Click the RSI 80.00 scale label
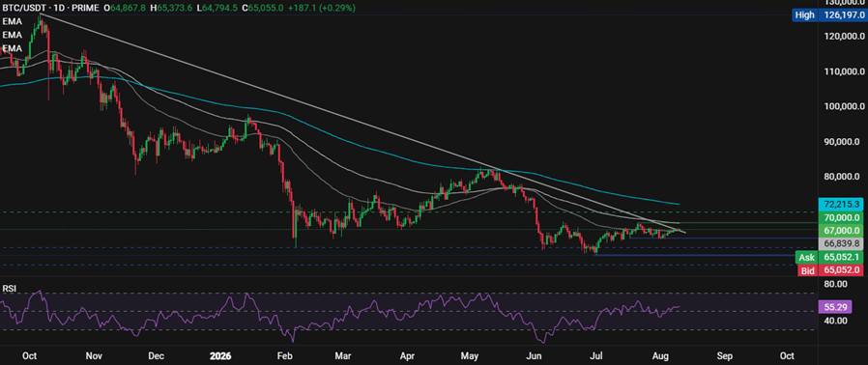 click(835, 284)
